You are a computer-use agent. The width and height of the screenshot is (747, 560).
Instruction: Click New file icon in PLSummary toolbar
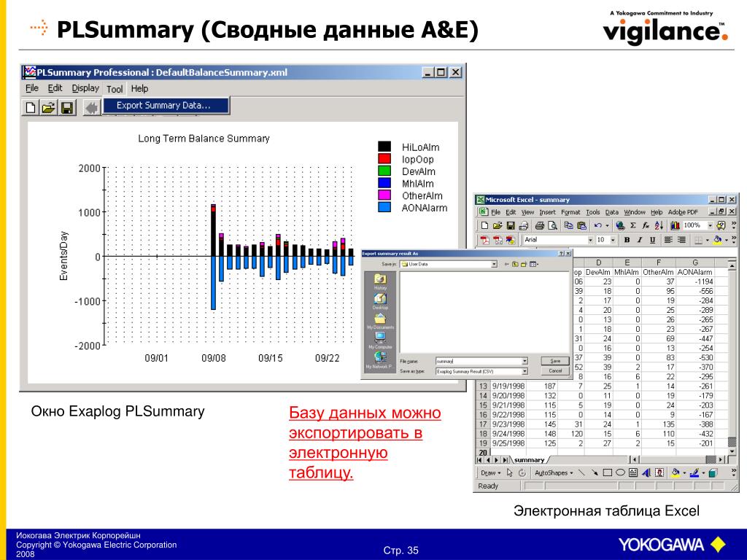(31, 108)
